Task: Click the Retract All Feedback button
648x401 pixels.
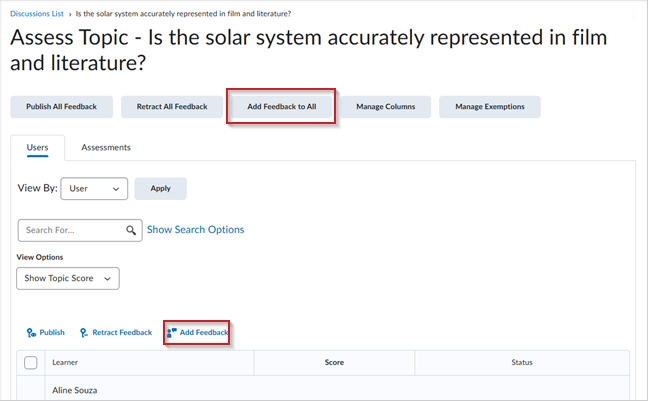Action: click(x=165, y=107)
